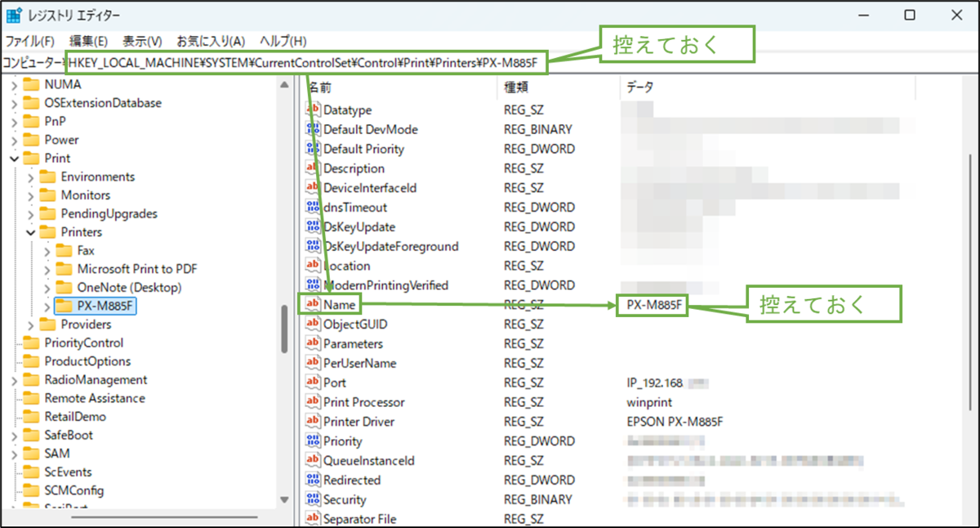Select the PnP folder icon
Viewport: 980px width, 528px height.
tap(31, 121)
